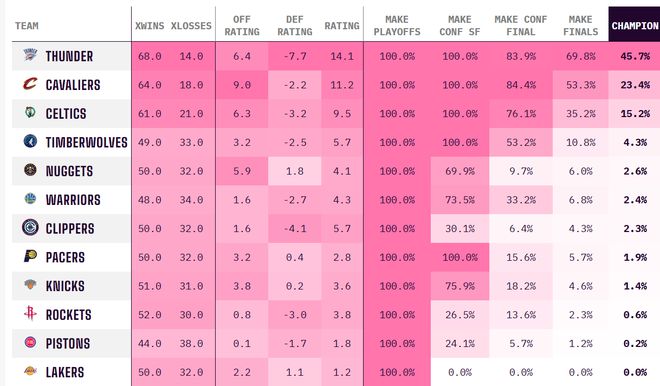Sort by the CHAMPION column header
Viewport: 660px width, 386px height.
point(634,26)
